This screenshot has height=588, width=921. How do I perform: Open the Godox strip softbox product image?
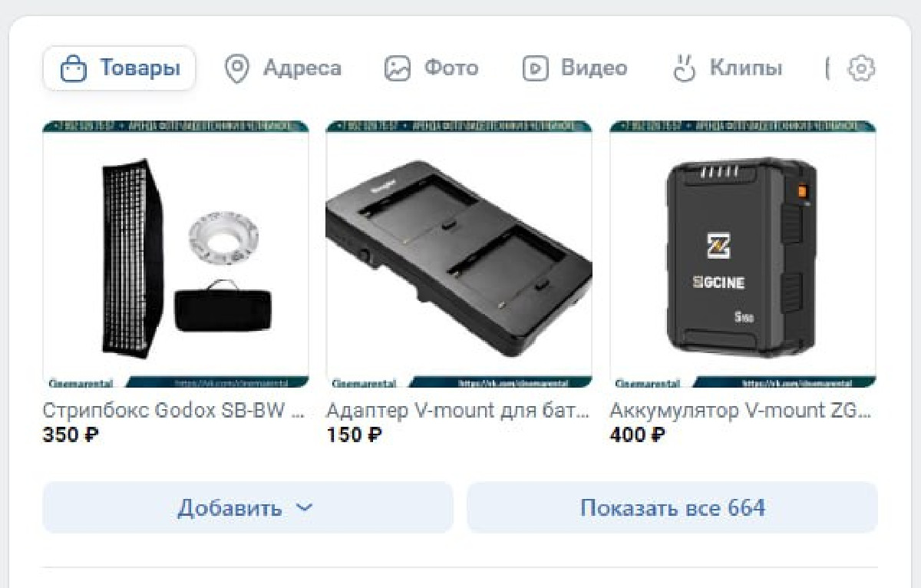176,253
